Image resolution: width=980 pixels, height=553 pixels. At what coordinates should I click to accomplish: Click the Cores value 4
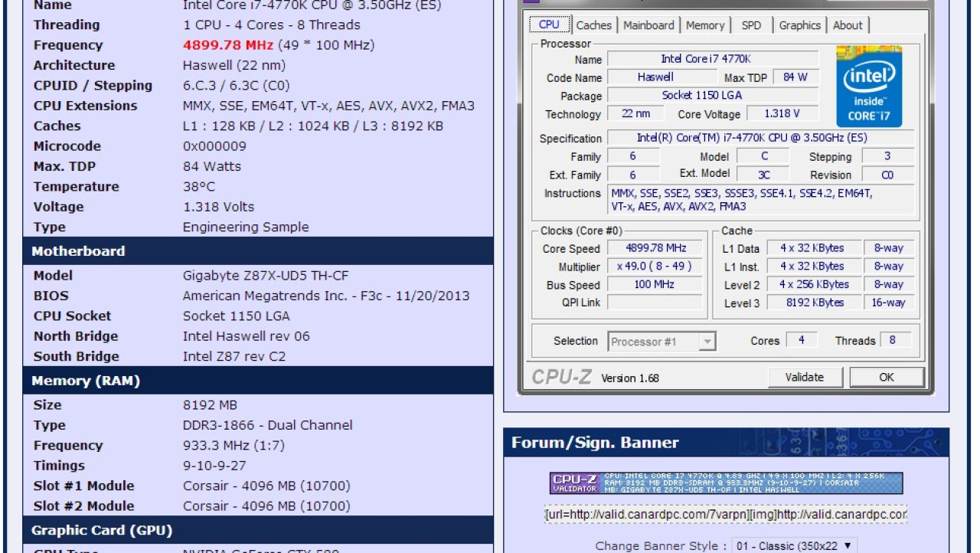pyautogui.click(x=802, y=341)
